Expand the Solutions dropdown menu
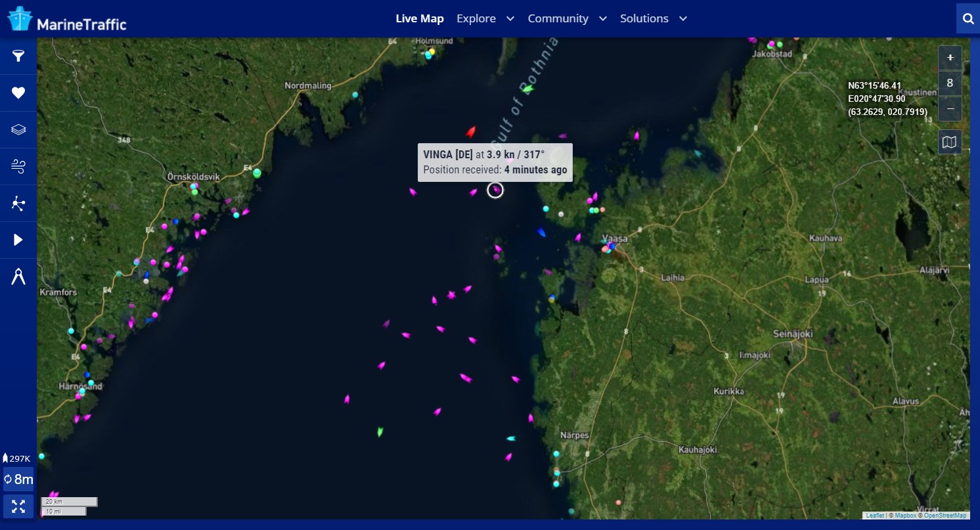980x530 pixels. point(653,18)
